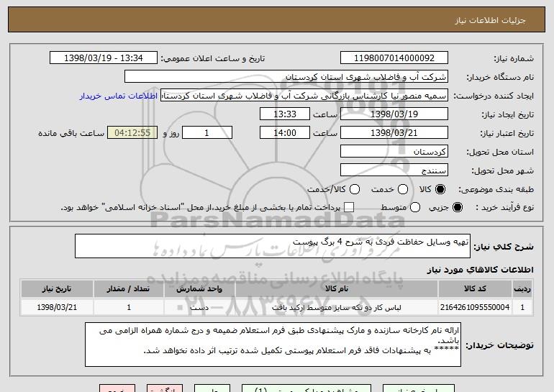The image size is (554, 392).
Task: Click the طبقه بندی موضوعی label
Action: (x=496, y=190)
